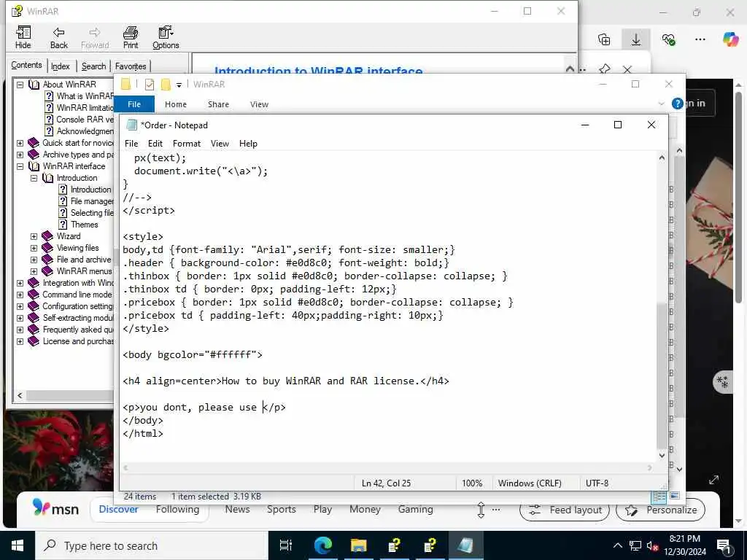
Task: Open the Home ribbon tab in Explorer
Action: 176,104
